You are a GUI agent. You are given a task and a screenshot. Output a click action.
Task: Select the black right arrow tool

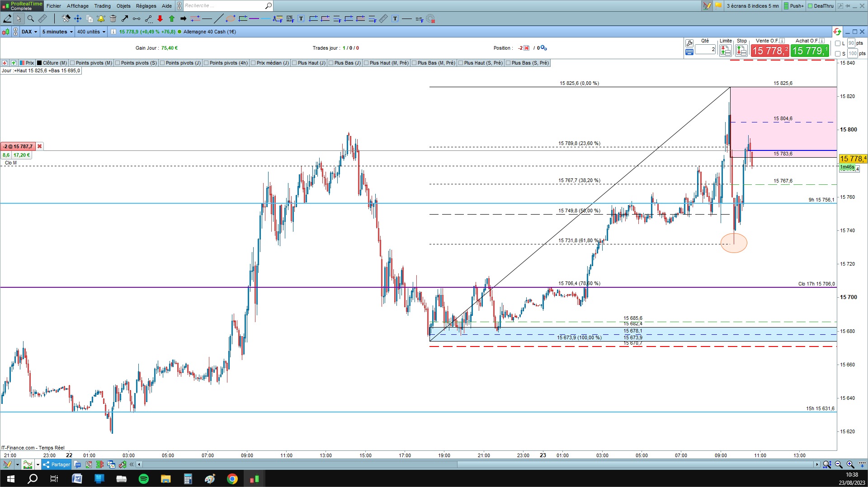183,19
